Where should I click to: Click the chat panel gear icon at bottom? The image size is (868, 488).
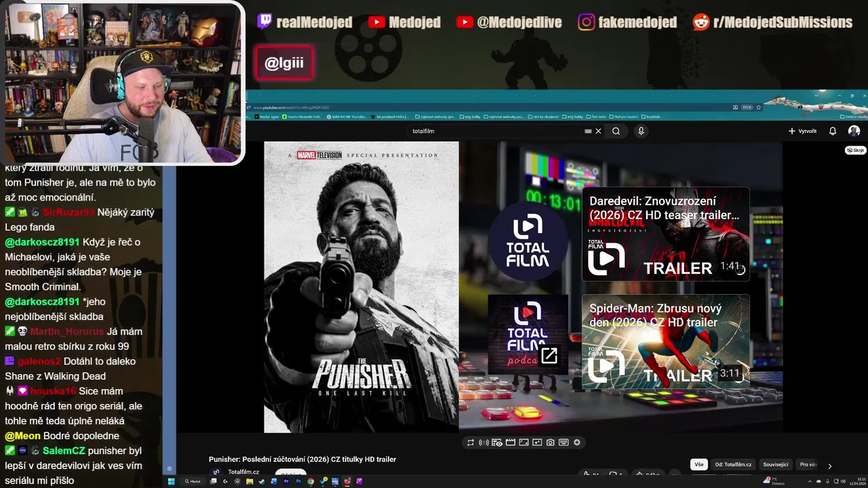[170, 468]
